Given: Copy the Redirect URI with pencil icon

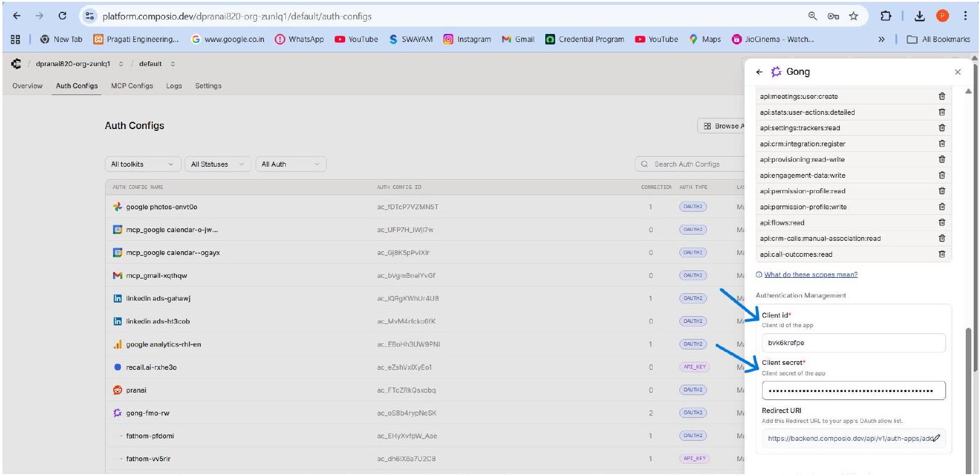Looking at the screenshot, I should (x=936, y=438).
